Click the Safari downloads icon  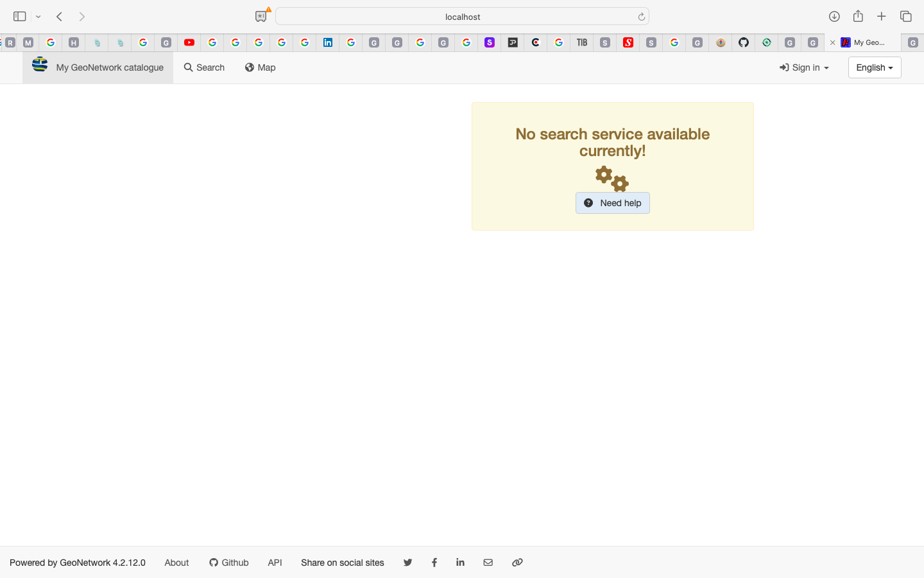(x=834, y=17)
